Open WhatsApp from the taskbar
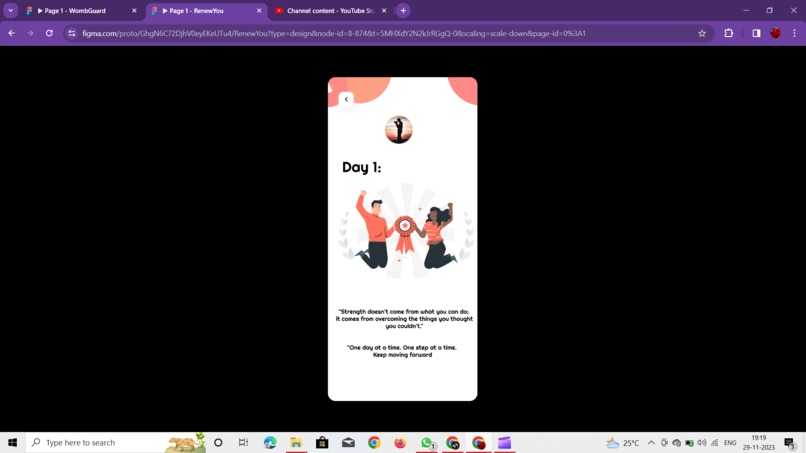 (427, 443)
